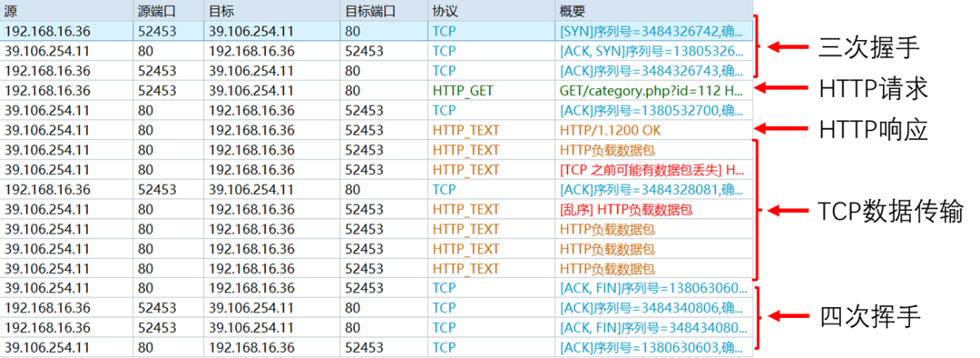Click HTTP_TEXT protocol in TCP 之前可能有数据包丢失 row
Image resolution: width=980 pixels, height=358 pixels.
[491, 170]
